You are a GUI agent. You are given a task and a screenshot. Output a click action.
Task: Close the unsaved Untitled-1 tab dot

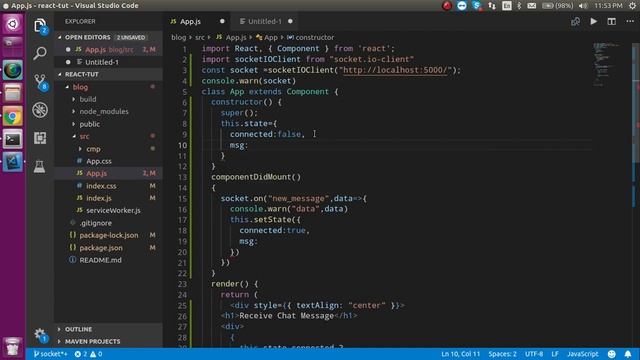[x=290, y=21]
